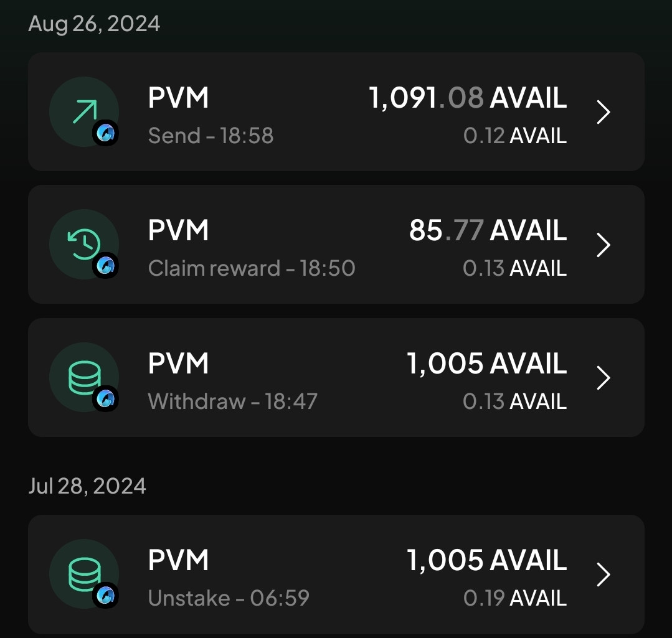Expand the Withdraw transaction chevron
The height and width of the screenshot is (638, 672).
(602, 377)
